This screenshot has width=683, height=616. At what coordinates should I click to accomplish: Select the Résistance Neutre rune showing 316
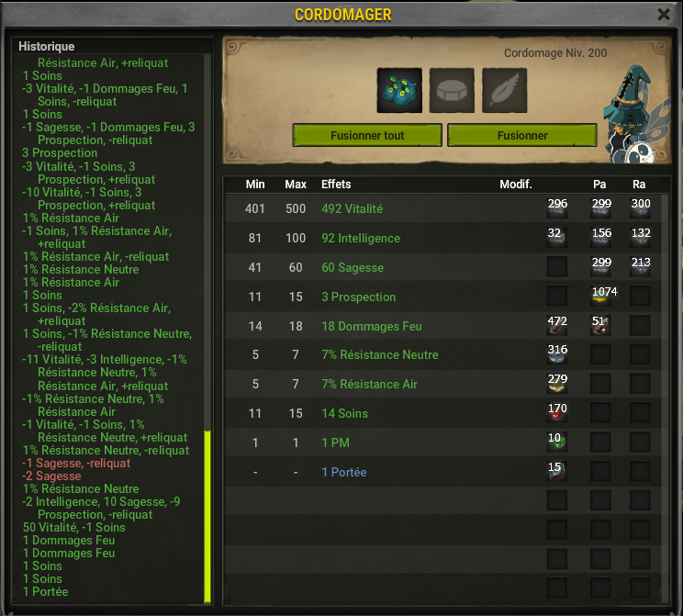(x=557, y=354)
